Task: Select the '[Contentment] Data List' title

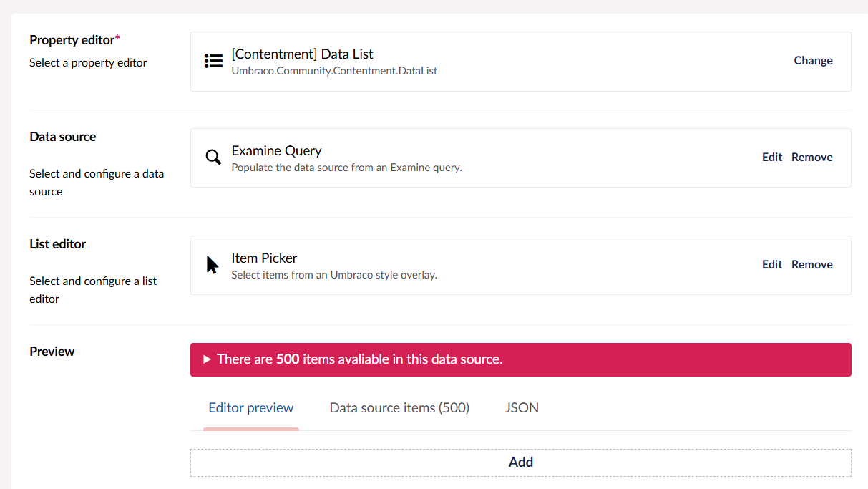Action: pos(303,54)
